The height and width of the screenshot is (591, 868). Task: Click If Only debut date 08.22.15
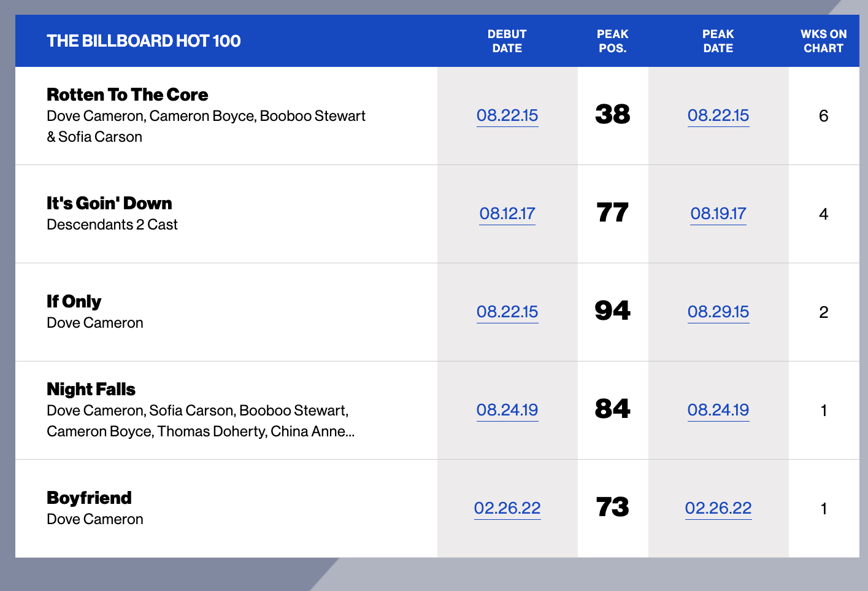pyautogui.click(x=507, y=312)
